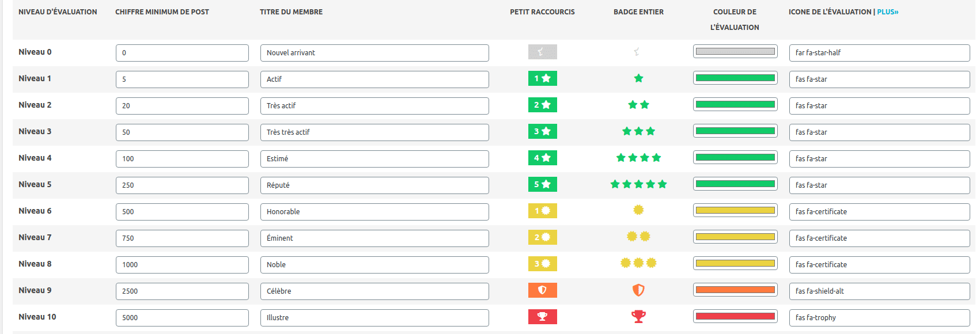Viewport: 980px width, 334px height.
Task: Click the grey half-star short badge for Niveau 0
Action: (542, 52)
